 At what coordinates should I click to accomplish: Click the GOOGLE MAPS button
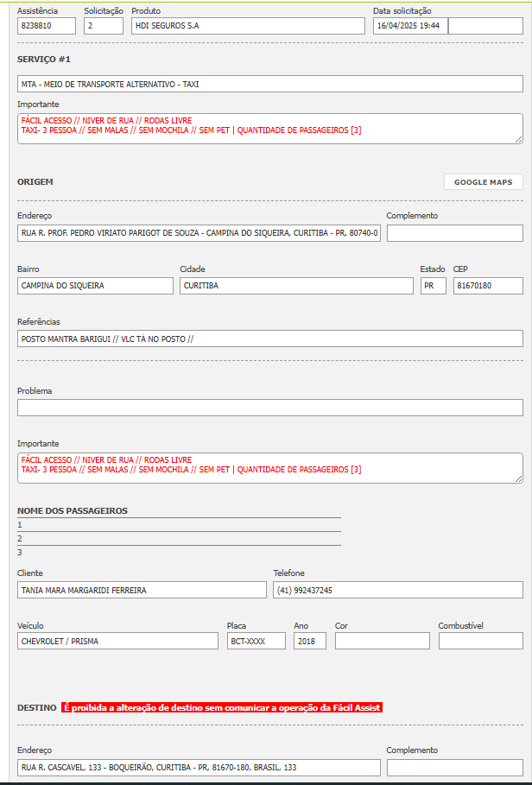tap(483, 182)
